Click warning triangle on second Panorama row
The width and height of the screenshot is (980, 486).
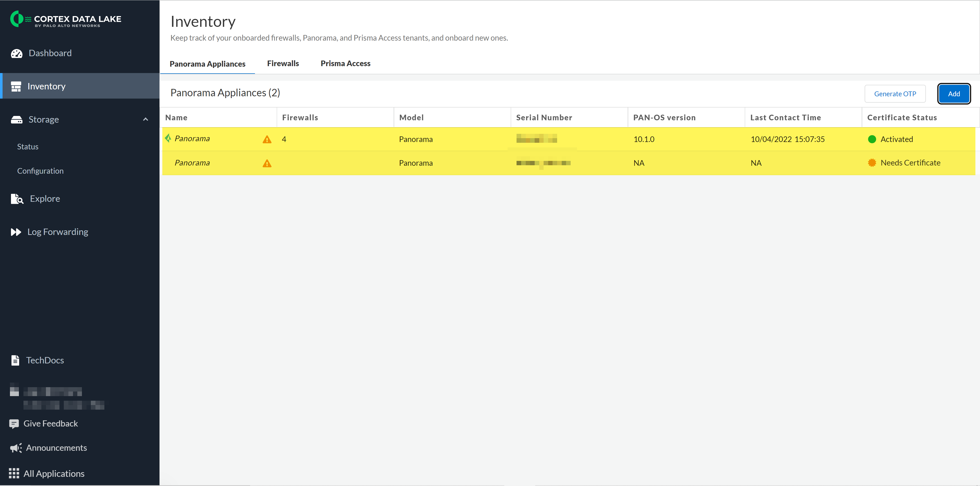pos(267,164)
